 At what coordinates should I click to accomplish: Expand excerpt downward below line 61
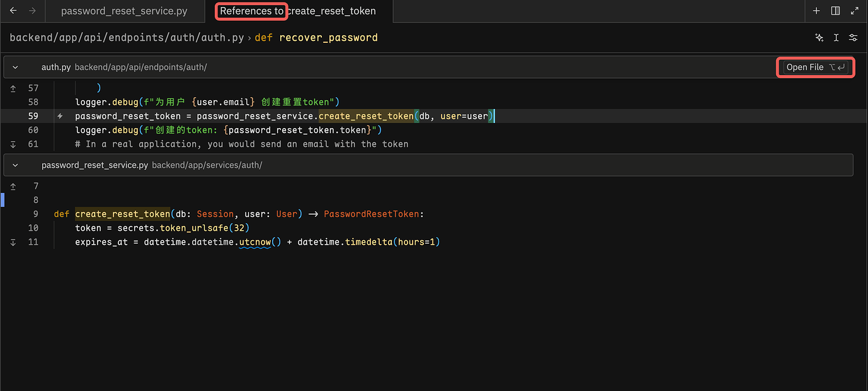pos(13,144)
